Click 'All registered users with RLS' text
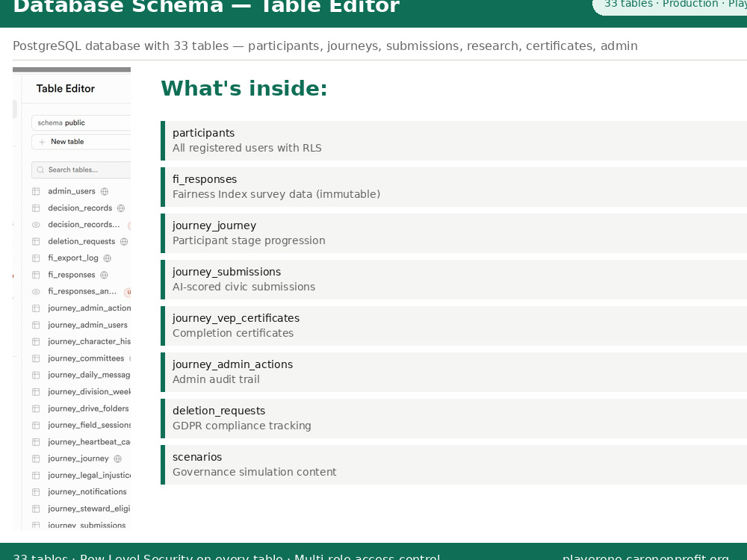Image resolution: width=747 pixels, height=560 pixels. tap(247, 148)
